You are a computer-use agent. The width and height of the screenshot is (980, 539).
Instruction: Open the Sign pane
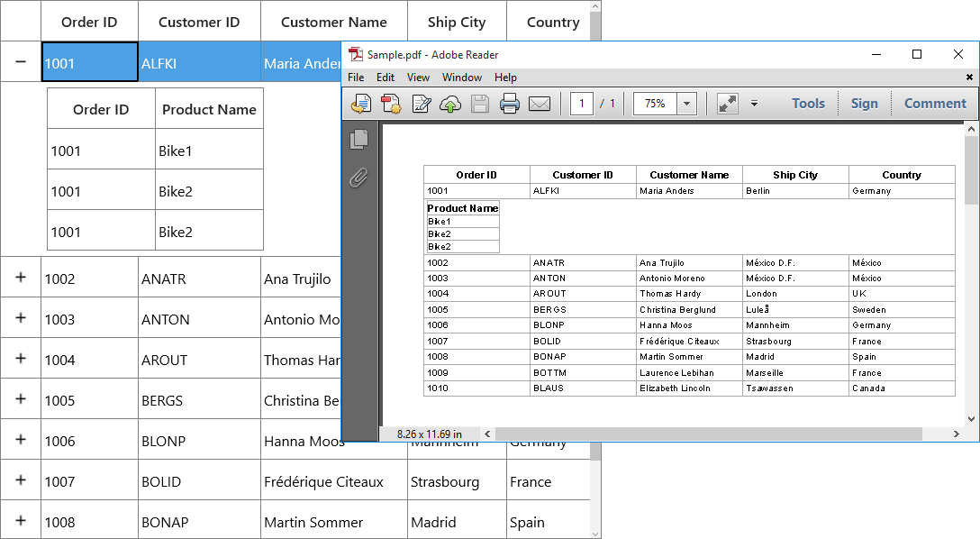(x=865, y=103)
